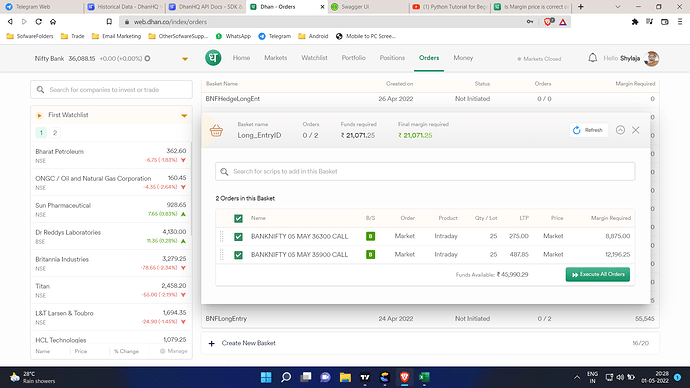Expand the First Watchlist dropdown
The width and height of the screenshot is (690, 388).
184,115
